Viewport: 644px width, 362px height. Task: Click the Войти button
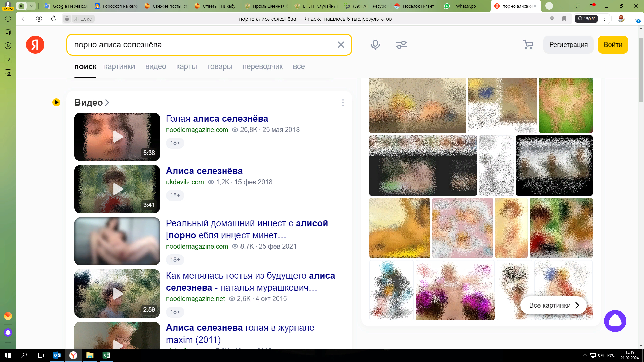tap(612, 45)
